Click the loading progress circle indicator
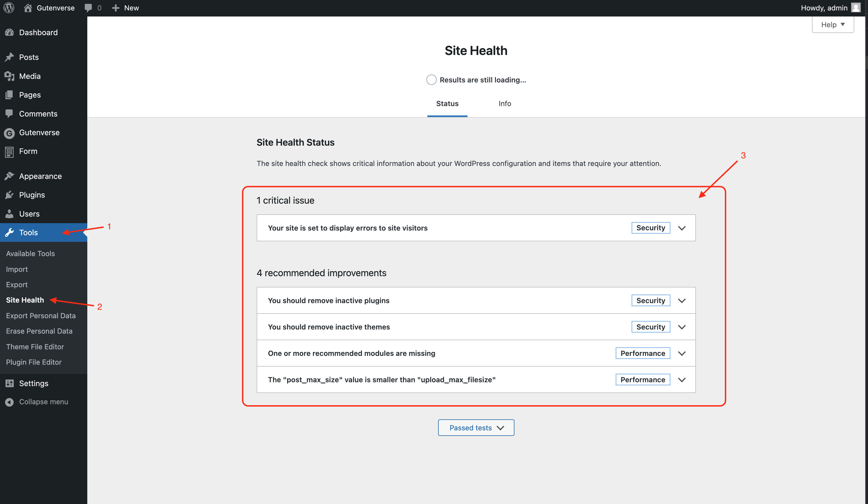 [x=431, y=80]
